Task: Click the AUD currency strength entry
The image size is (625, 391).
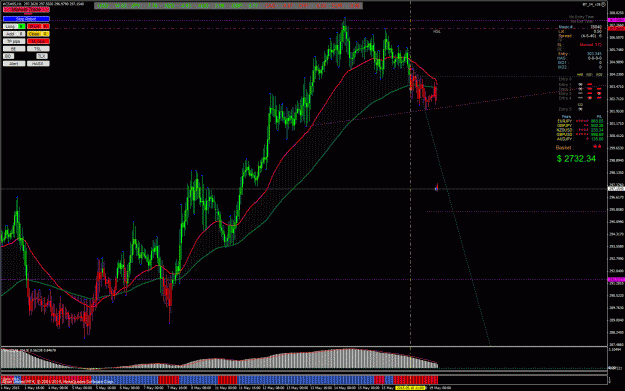Action: click(211, 6)
